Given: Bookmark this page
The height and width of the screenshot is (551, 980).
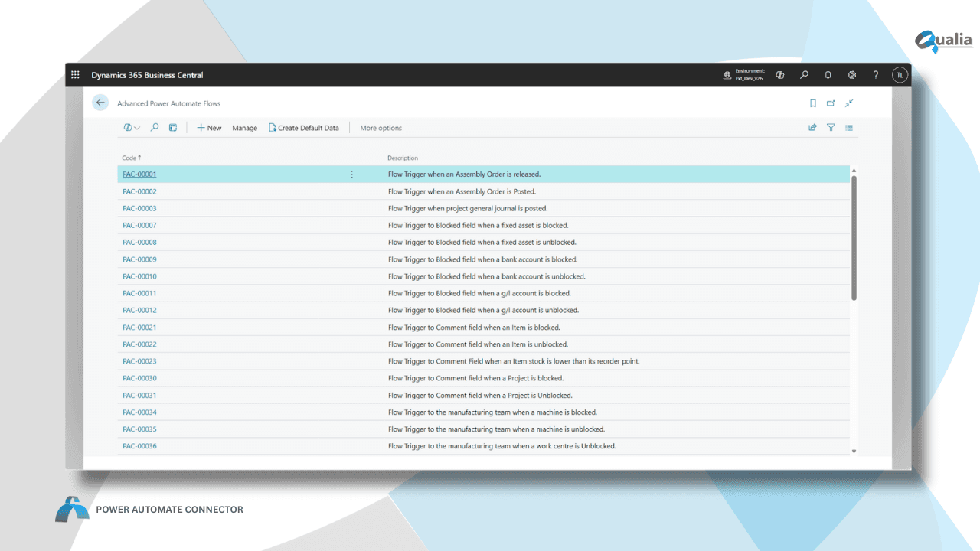Looking at the screenshot, I should 813,103.
